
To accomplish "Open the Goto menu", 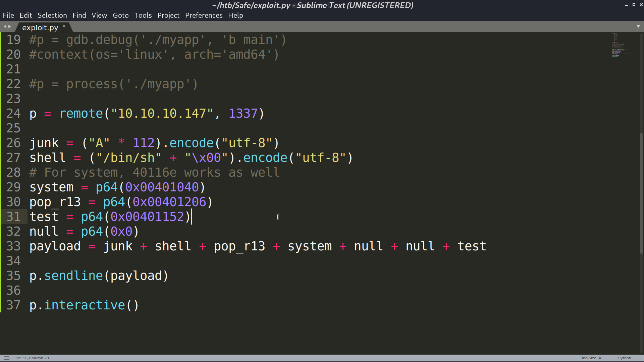I will (x=121, y=15).
